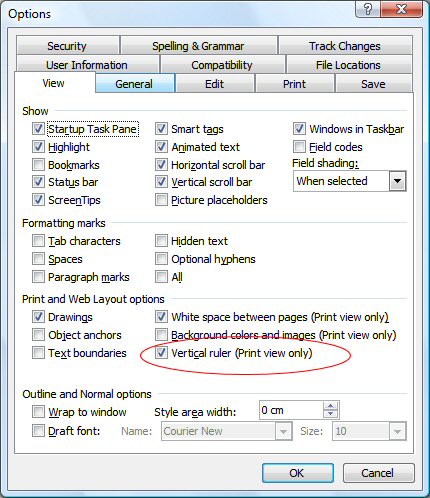The height and width of the screenshot is (498, 430).
Task: Enable Field codes checkbox
Action: tap(299, 147)
